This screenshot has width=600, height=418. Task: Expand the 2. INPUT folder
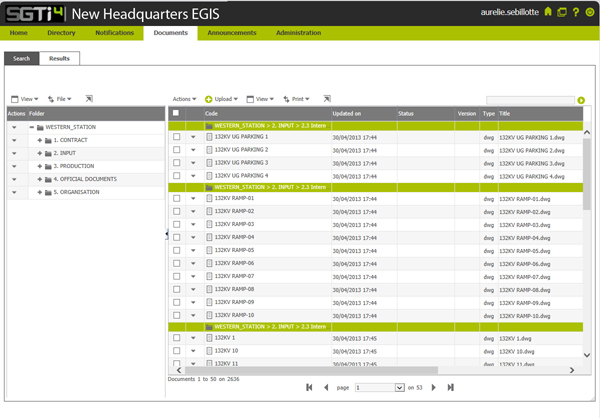point(39,153)
